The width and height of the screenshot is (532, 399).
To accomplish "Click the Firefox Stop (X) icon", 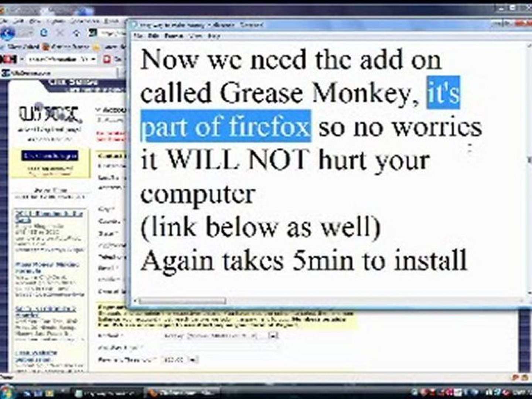I will (60, 33).
